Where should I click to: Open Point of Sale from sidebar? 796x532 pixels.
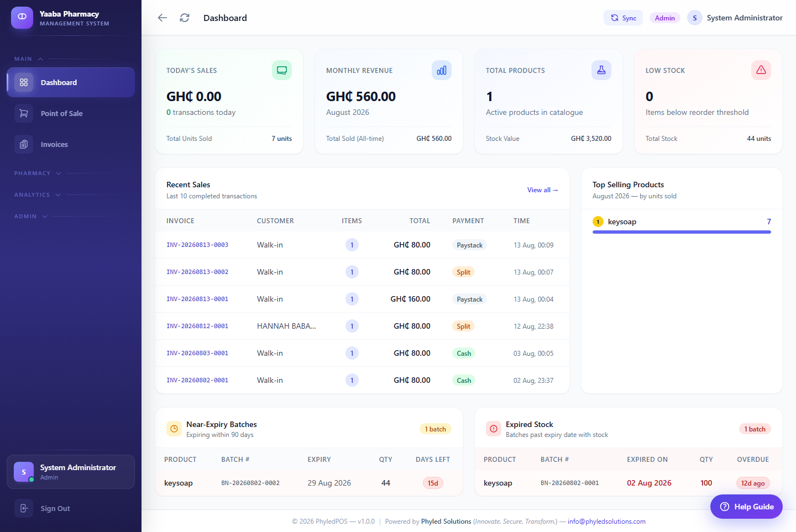coord(71,113)
